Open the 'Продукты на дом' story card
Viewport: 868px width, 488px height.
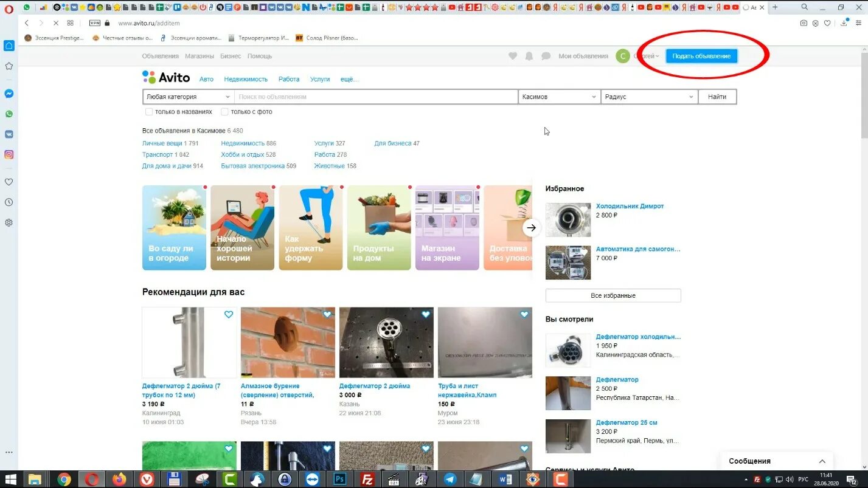pyautogui.click(x=379, y=227)
